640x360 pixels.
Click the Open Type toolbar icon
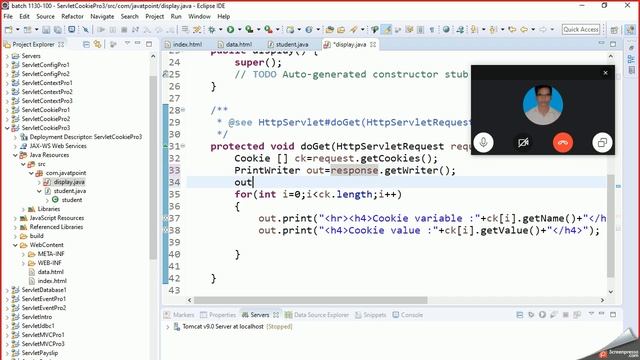[329, 29]
